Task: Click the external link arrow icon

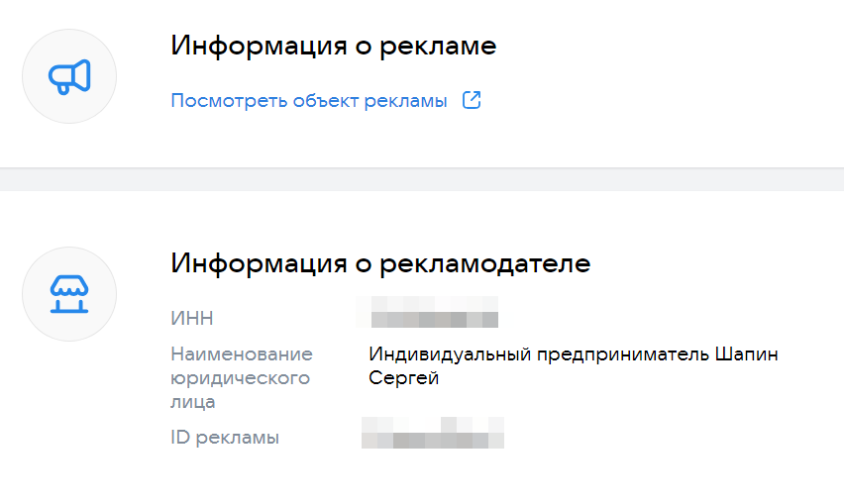Action: tap(473, 100)
